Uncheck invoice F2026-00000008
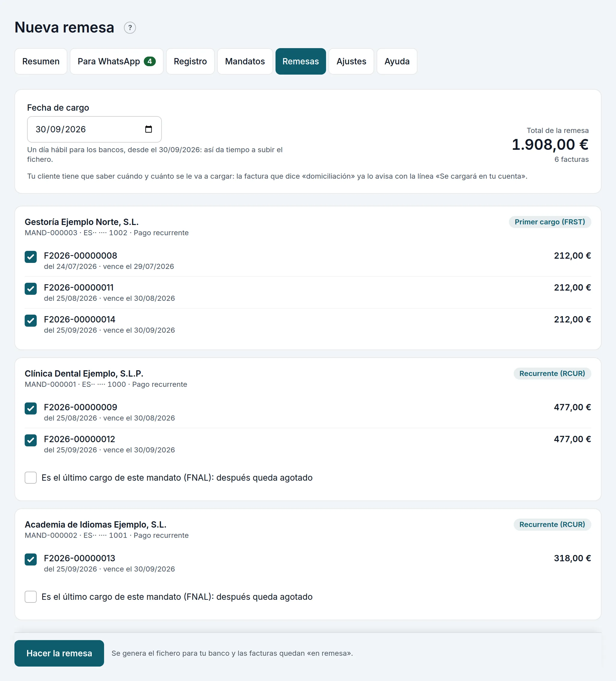 tap(31, 257)
